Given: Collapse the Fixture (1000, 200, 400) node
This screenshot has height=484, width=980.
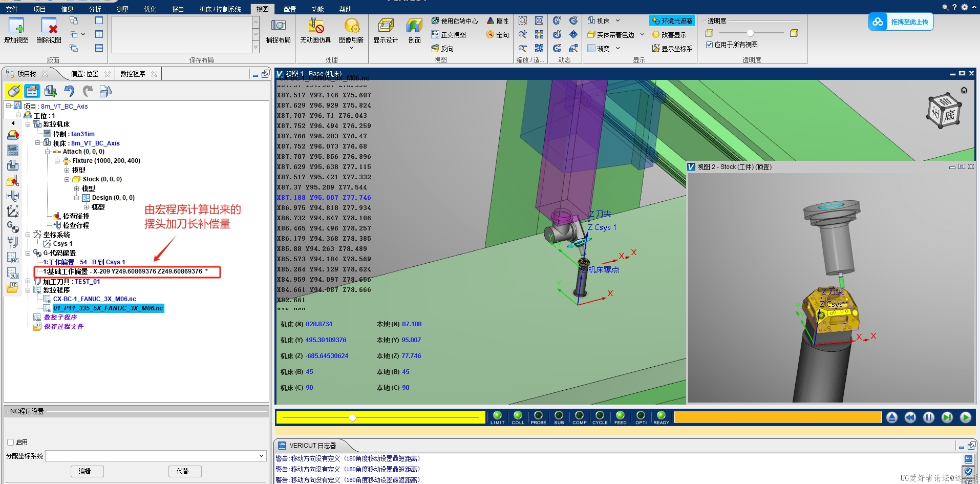Looking at the screenshot, I should (x=57, y=161).
